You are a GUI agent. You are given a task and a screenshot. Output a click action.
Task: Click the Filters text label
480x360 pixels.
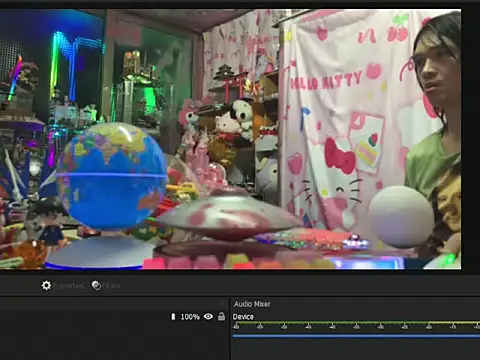(x=111, y=286)
